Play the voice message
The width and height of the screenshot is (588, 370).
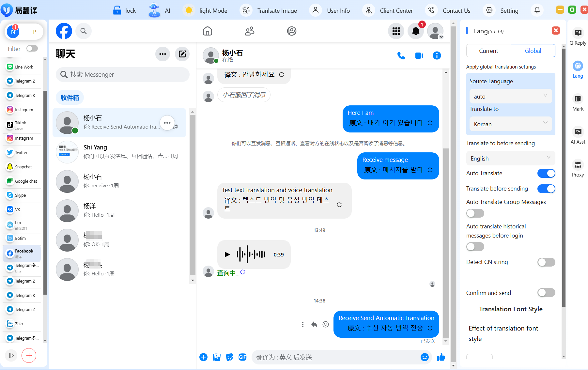tap(227, 254)
